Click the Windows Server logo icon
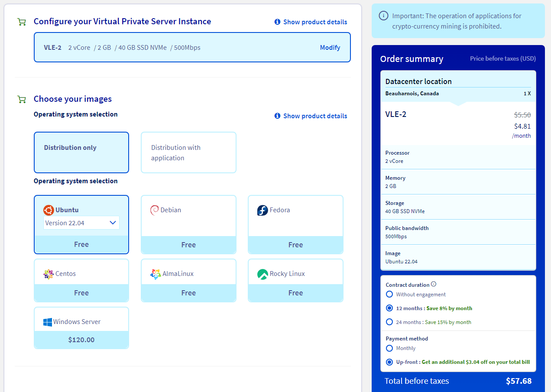The height and width of the screenshot is (392, 551). [x=48, y=322]
